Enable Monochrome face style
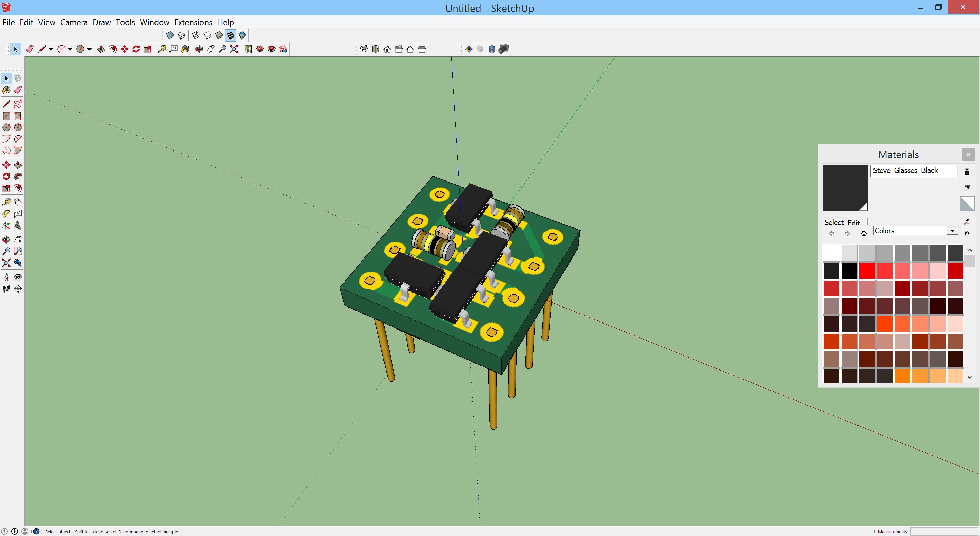 tap(242, 35)
